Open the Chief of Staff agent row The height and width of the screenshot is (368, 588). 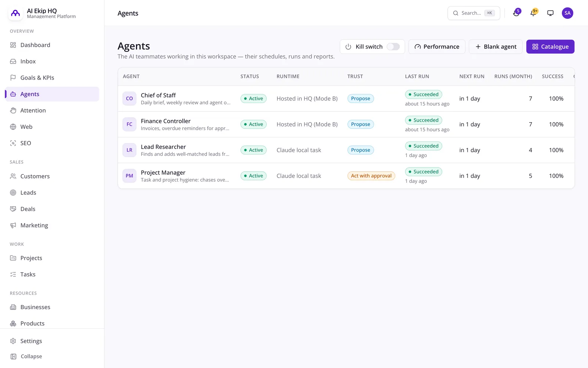click(346, 99)
